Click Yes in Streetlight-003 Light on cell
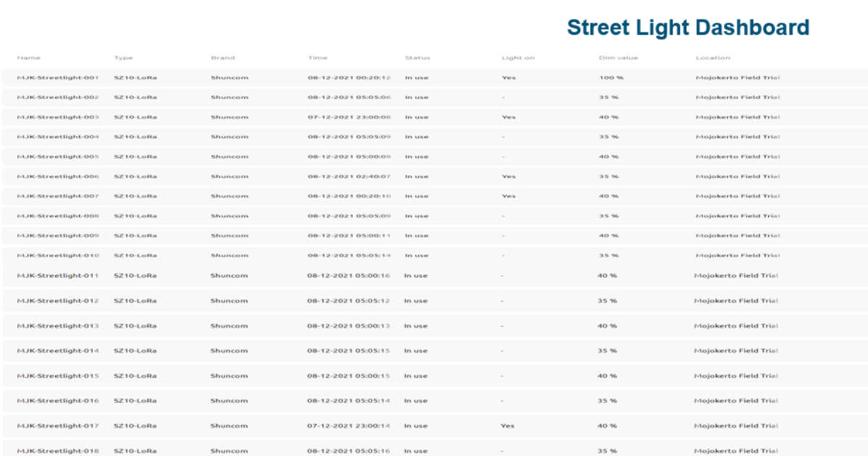Screen dimensions: 868x456 [509, 117]
